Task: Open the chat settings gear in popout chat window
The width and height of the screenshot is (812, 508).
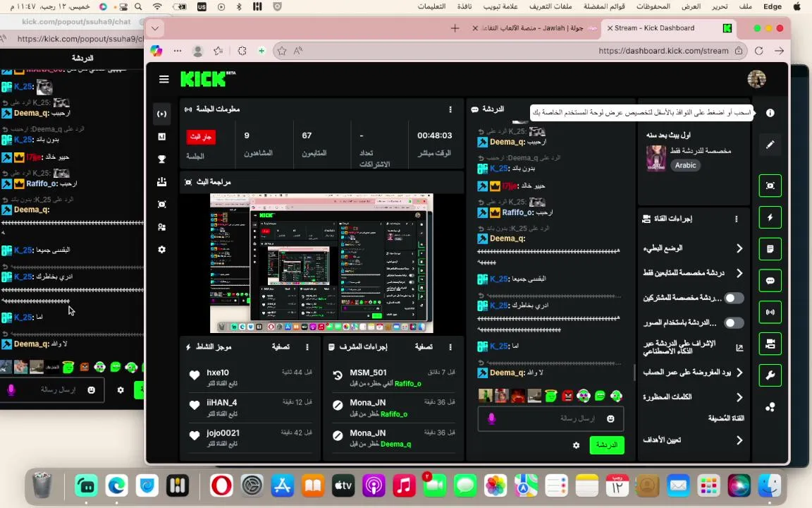Action: click(x=121, y=389)
